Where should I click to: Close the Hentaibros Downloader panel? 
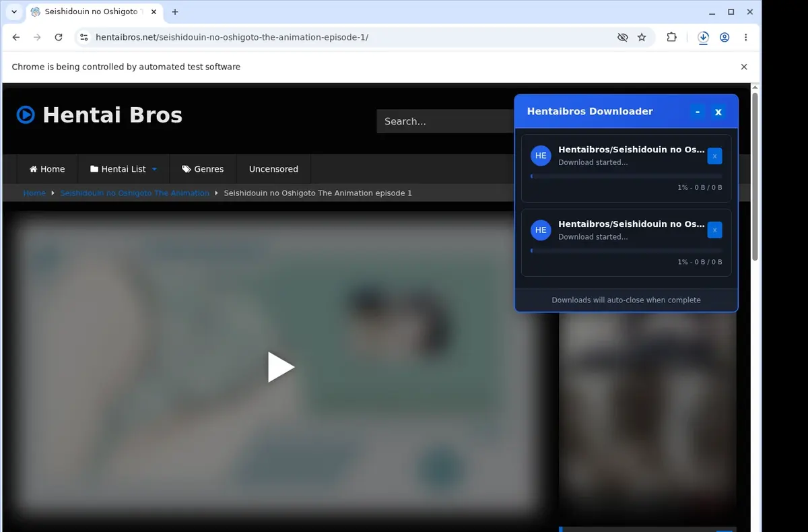click(718, 112)
